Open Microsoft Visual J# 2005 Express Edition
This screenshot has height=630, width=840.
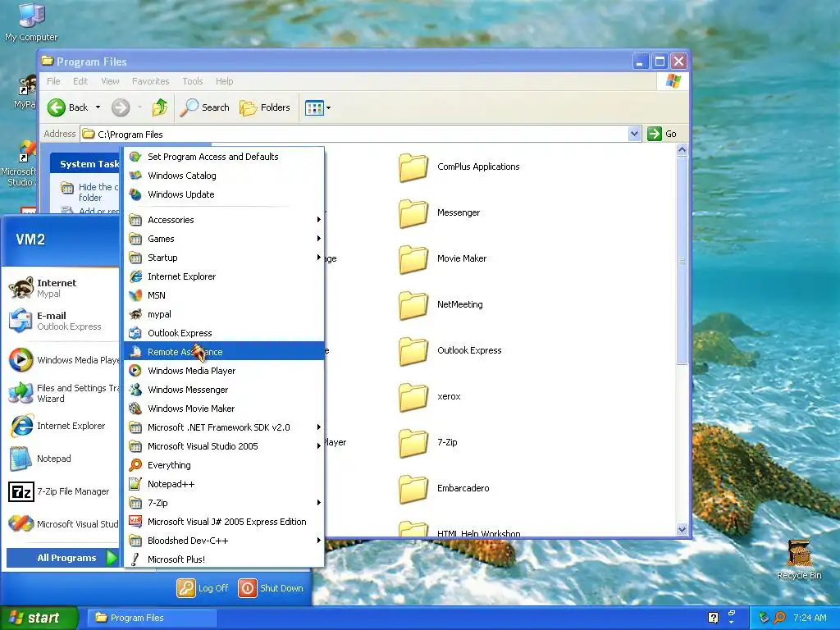coord(224,522)
